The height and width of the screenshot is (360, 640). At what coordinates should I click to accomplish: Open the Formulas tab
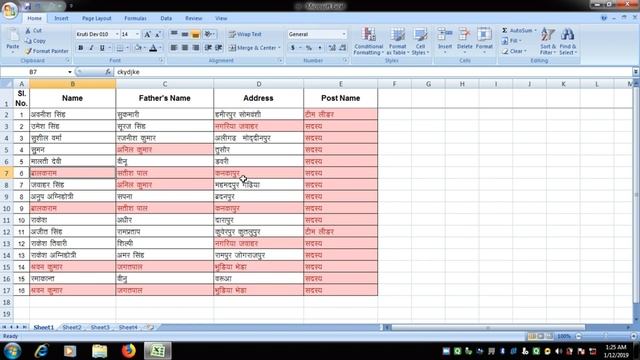click(x=135, y=18)
